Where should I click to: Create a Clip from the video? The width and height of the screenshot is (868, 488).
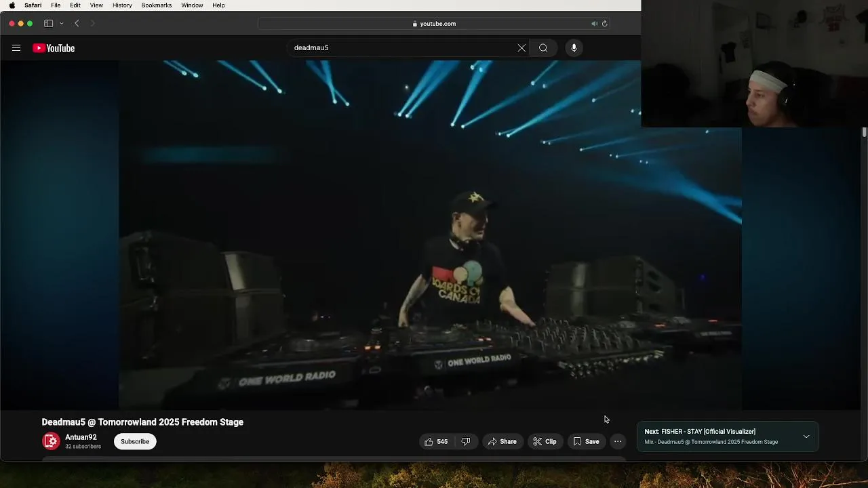(545, 441)
